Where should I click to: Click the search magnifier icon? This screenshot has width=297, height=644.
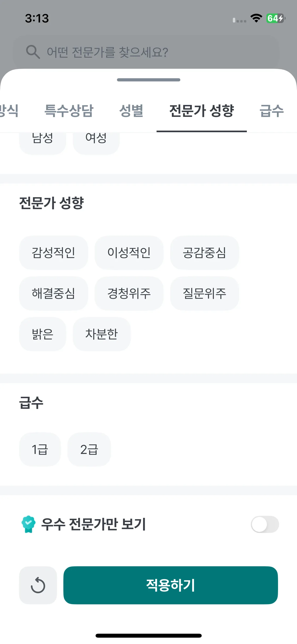coord(33,52)
